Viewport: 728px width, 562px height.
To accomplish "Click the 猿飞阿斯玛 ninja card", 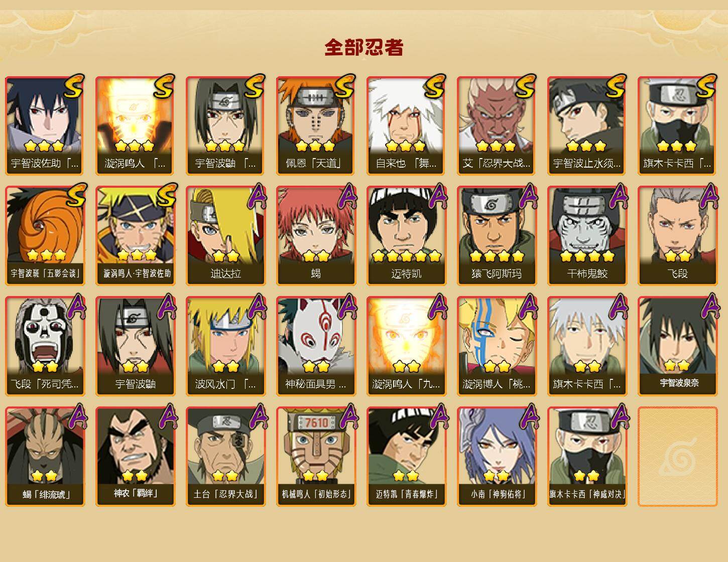I will (x=497, y=236).
